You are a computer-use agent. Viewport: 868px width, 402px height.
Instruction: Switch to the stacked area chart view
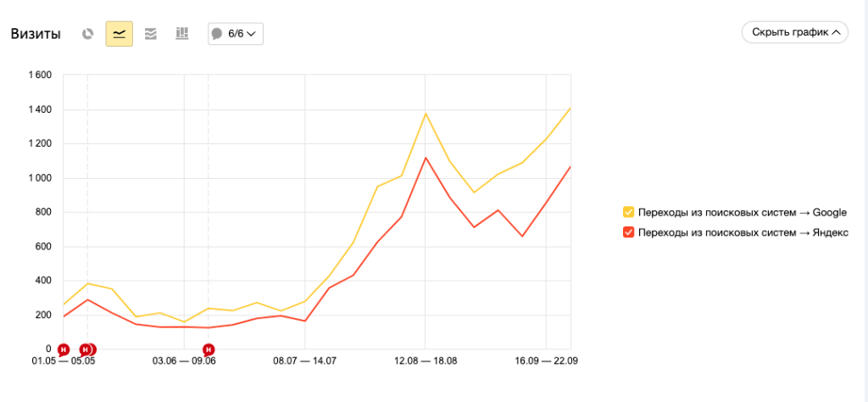[151, 34]
